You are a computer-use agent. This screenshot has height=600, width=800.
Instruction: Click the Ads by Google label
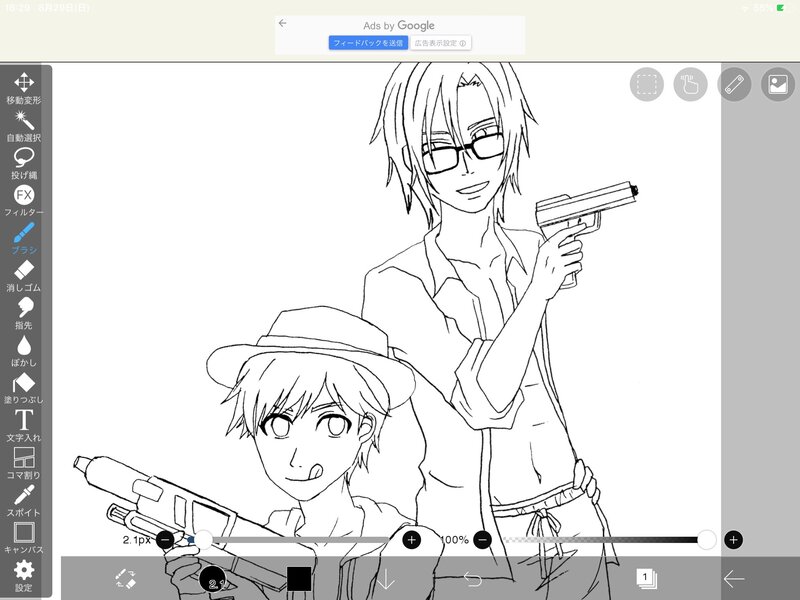pyautogui.click(x=399, y=25)
